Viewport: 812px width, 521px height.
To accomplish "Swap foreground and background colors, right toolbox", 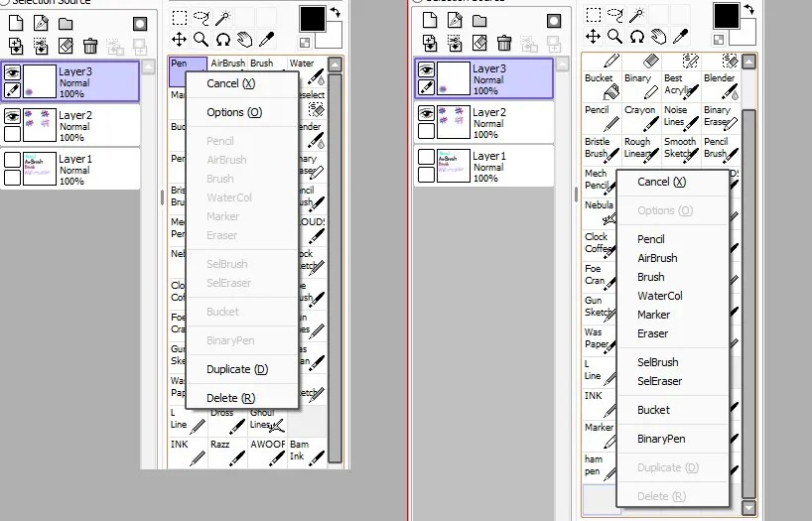I will click(749, 8).
